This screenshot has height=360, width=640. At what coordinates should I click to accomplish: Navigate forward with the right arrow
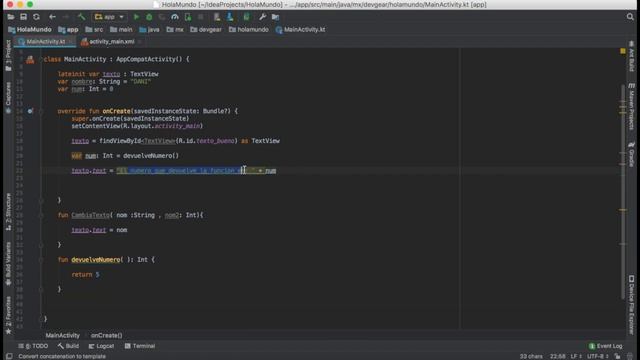[65, 17]
